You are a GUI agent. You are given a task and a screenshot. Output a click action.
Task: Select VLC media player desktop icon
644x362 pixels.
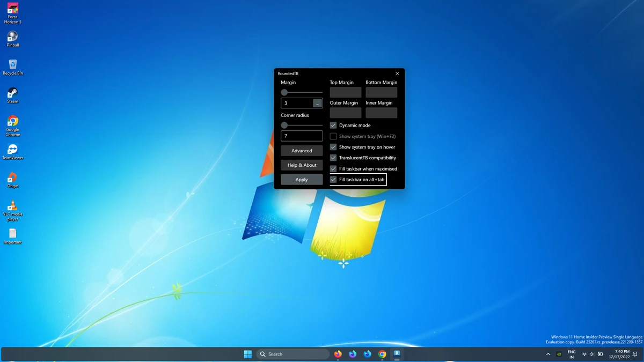coord(12,210)
